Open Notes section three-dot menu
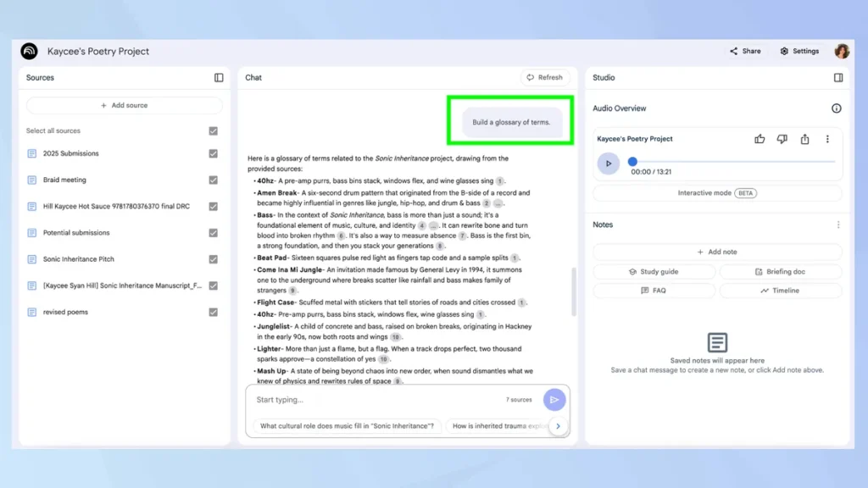 [838, 225]
